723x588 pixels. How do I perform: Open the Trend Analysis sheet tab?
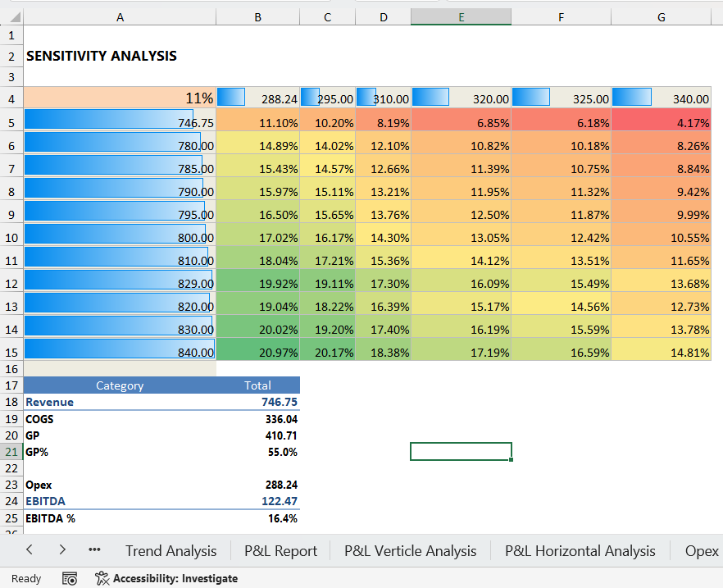[171, 551]
